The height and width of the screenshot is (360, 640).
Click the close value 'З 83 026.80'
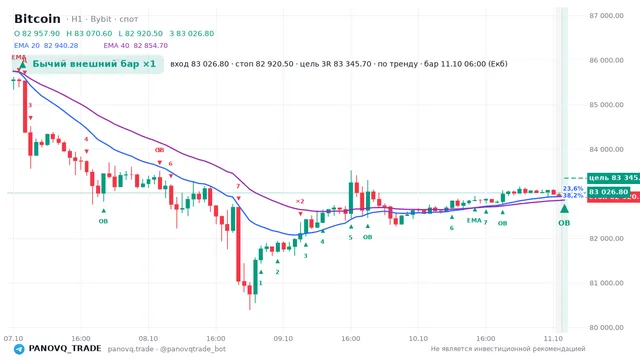(191, 33)
